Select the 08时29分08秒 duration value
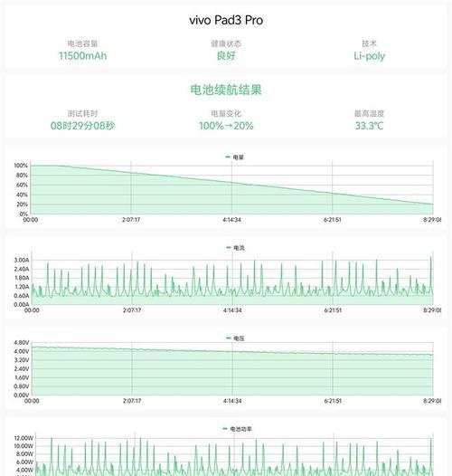 pyautogui.click(x=82, y=126)
